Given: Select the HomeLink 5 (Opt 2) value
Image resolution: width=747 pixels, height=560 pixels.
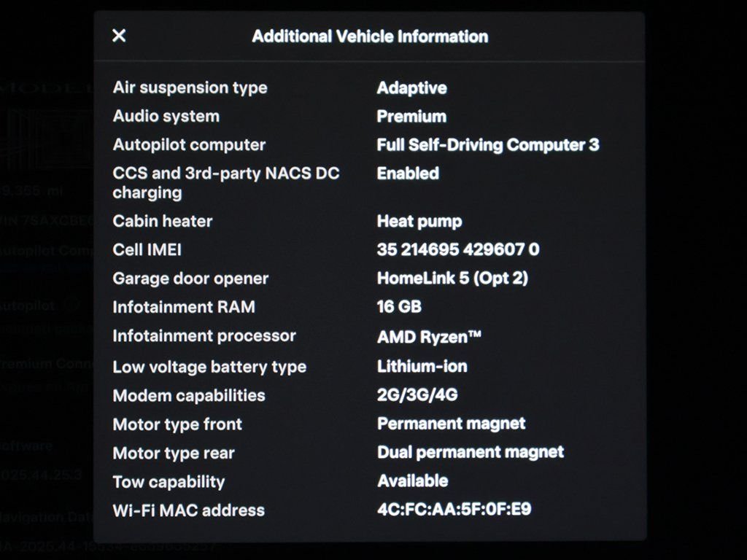Looking at the screenshot, I should 452,279.
